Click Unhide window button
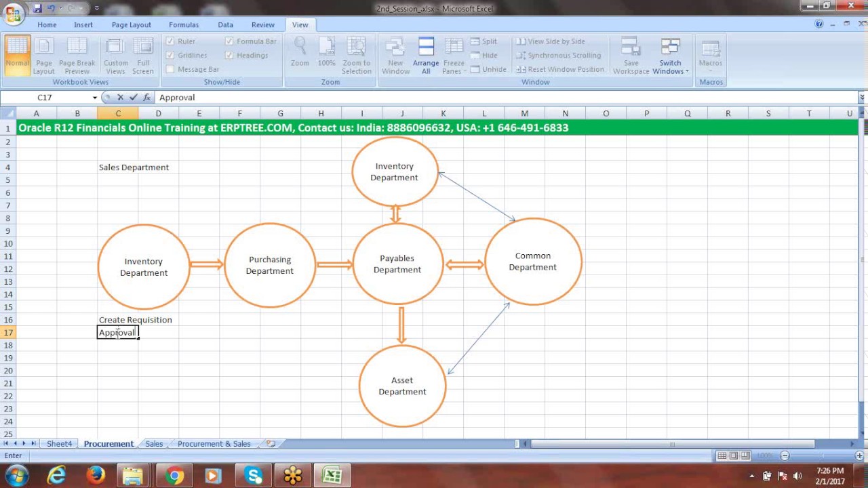Viewport: 868px width, 488px height. point(488,69)
